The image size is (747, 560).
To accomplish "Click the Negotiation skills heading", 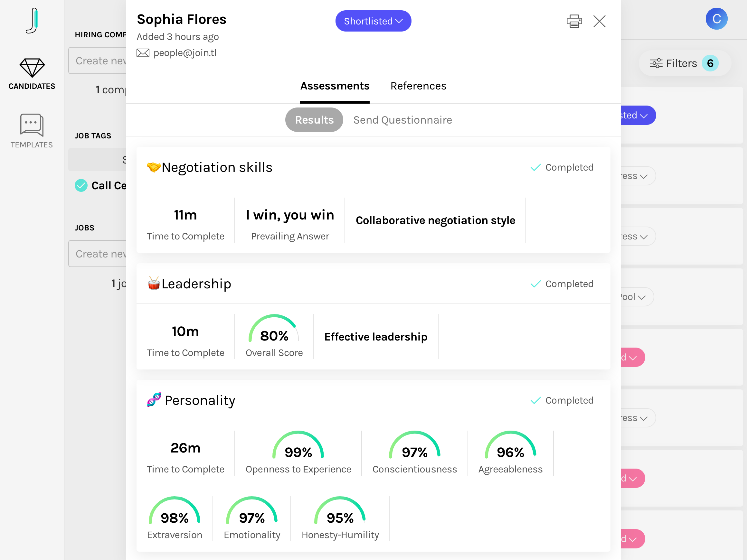I will 217,167.
